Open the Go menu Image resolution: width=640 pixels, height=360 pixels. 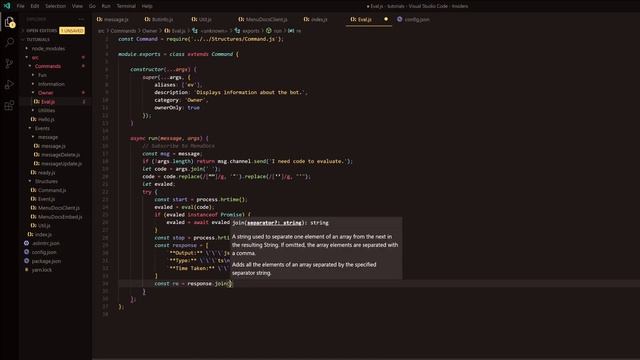92,6
